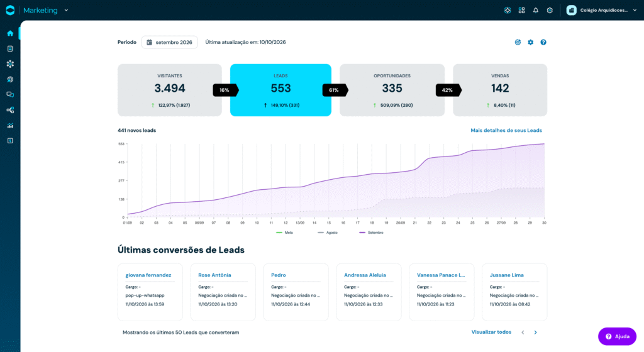Open the diamond icon in top bar
The width and height of the screenshot is (644, 352).
(508, 10)
